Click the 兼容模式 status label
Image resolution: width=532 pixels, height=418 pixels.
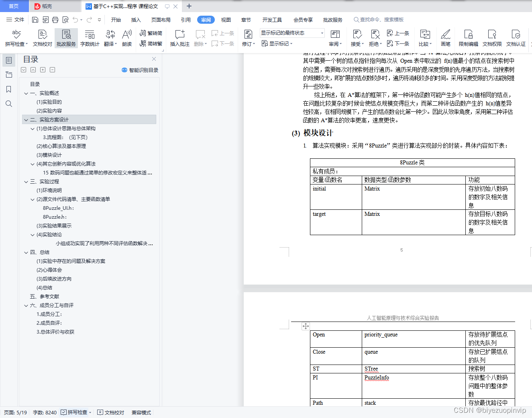pos(141,412)
